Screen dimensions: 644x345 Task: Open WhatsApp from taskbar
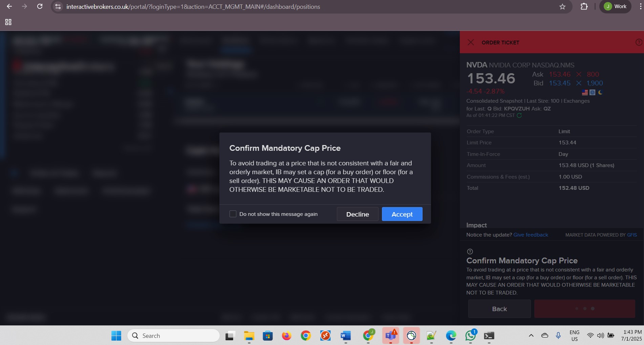coord(470,336)
